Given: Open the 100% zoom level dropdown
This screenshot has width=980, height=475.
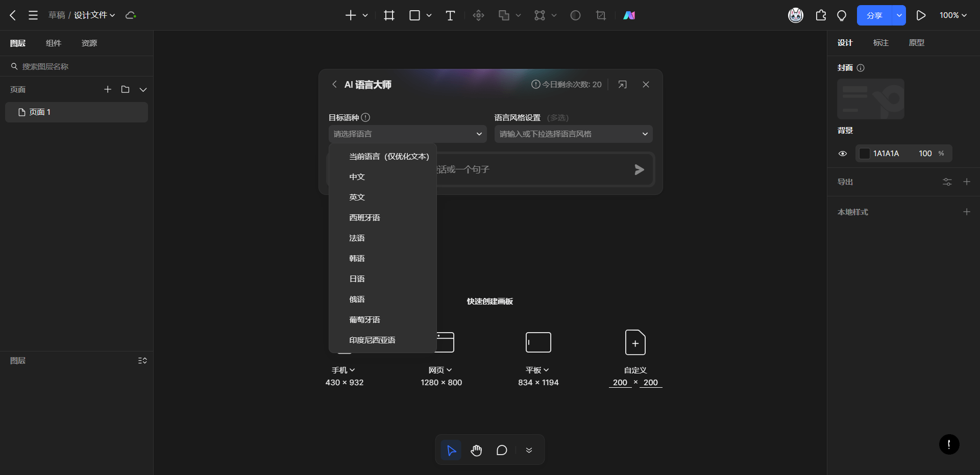Looking at the screenshot, I should (x=952, y=15).
